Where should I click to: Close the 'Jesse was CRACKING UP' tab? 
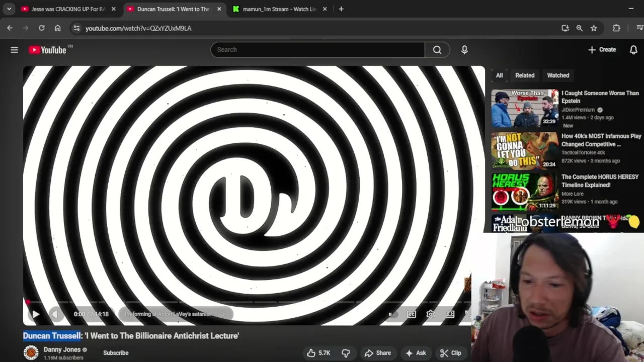(114, 9)
